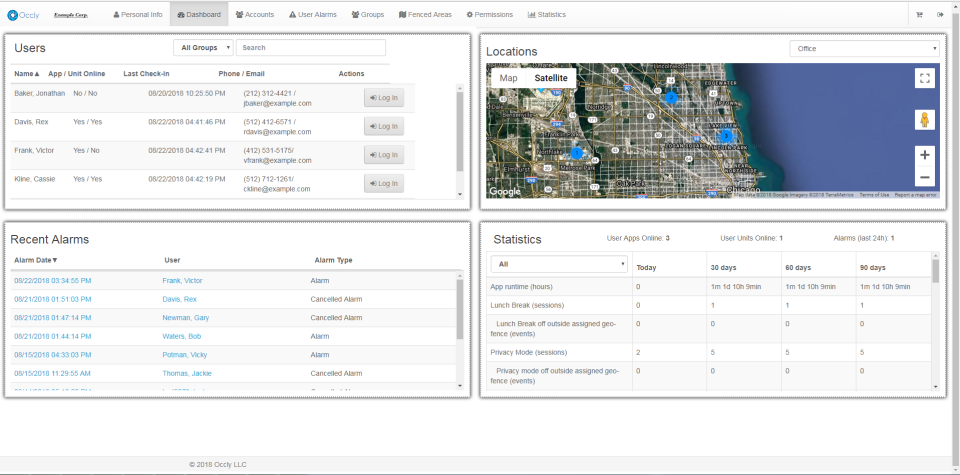This screenshot has height=475, width=960.
Task: Click the logout icon in top bar
Action: point(940,15)
